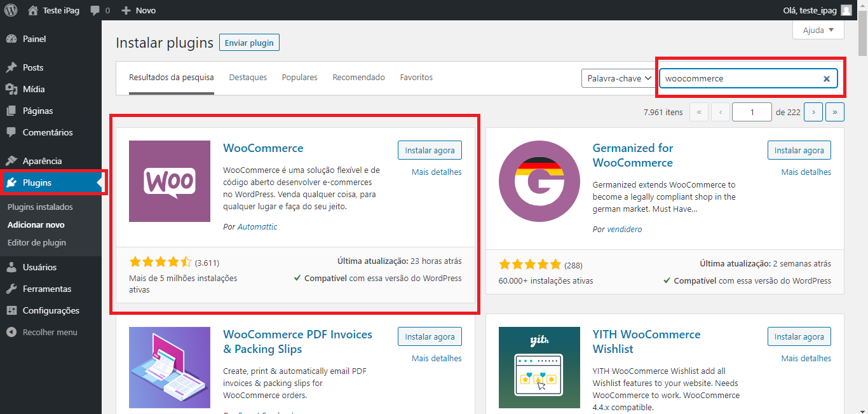The width and height of the screenshot is (868, 414).
Task: Click the PDF Invoices plugin thumbnail
Action: click(x=170, y=368)
